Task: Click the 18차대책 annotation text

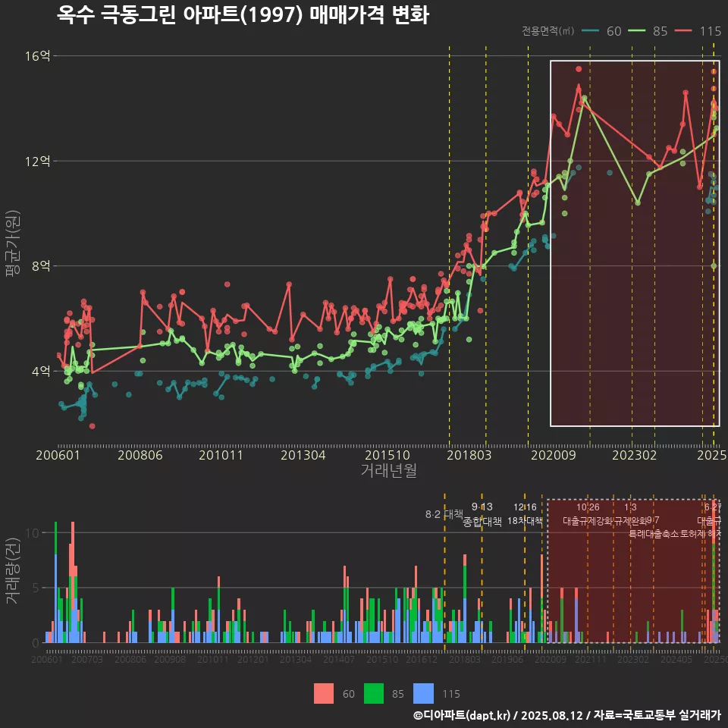Action: pos(525,521)
